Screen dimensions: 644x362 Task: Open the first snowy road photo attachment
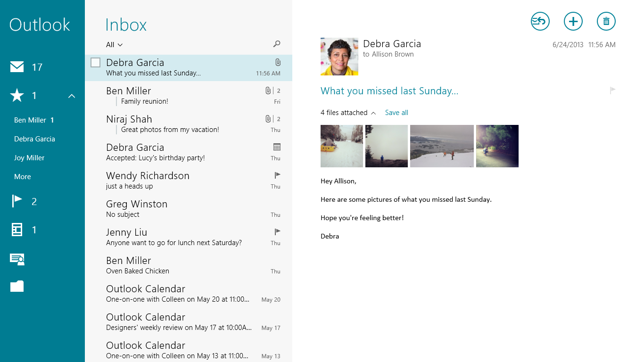tap(341, 146)
